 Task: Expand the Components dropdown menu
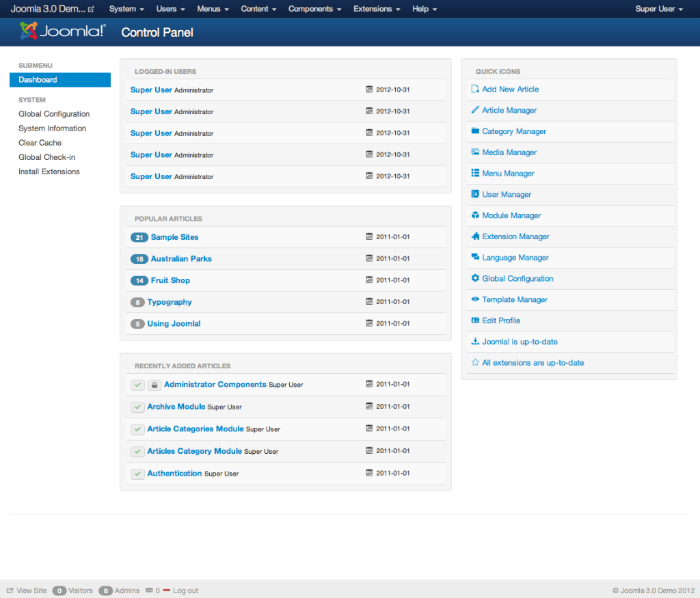coord(314,9)
